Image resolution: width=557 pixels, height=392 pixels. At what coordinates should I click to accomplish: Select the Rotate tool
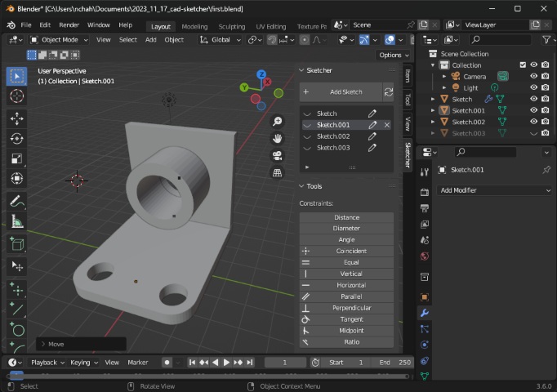16,139
